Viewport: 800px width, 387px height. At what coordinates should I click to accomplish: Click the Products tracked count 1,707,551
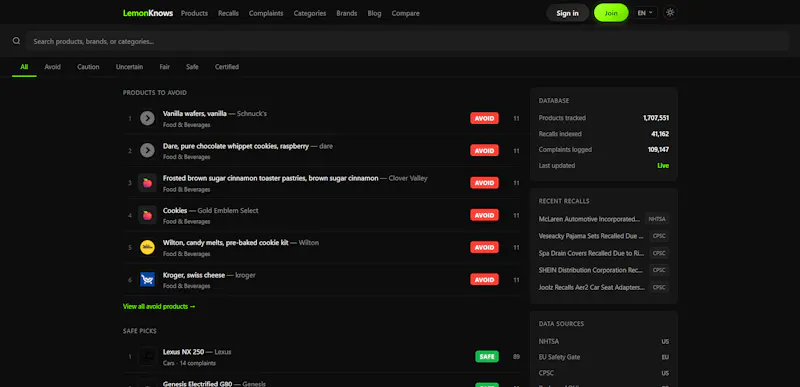click(x=656, y=118)
